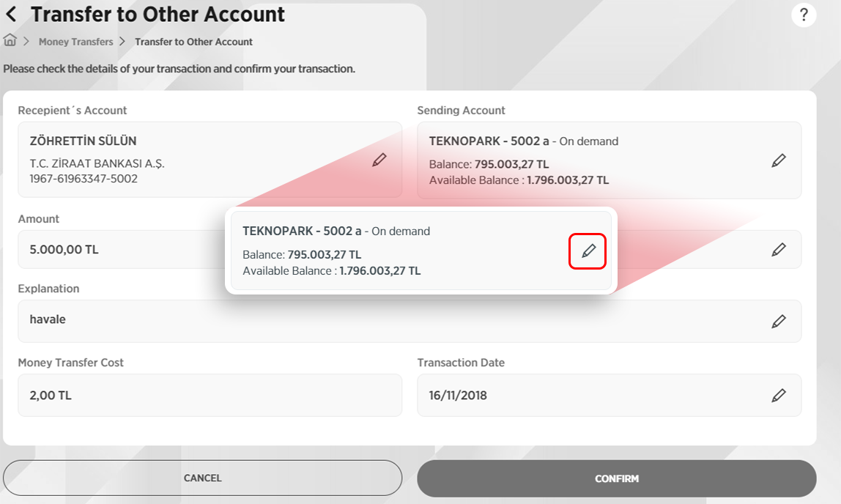Select the recipient name ZÖHRETTİN SÜLÜN
The image size is (841, 504).
[x=83, y=141]
